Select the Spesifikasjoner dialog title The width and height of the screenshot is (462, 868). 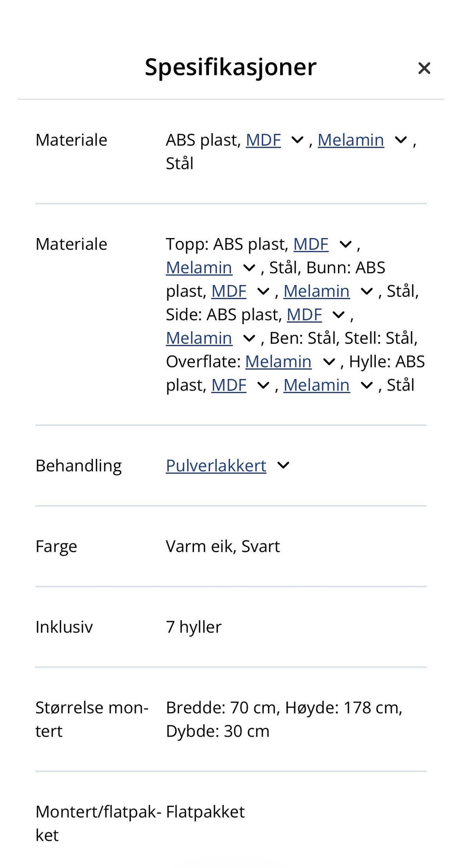click(230, 67)
